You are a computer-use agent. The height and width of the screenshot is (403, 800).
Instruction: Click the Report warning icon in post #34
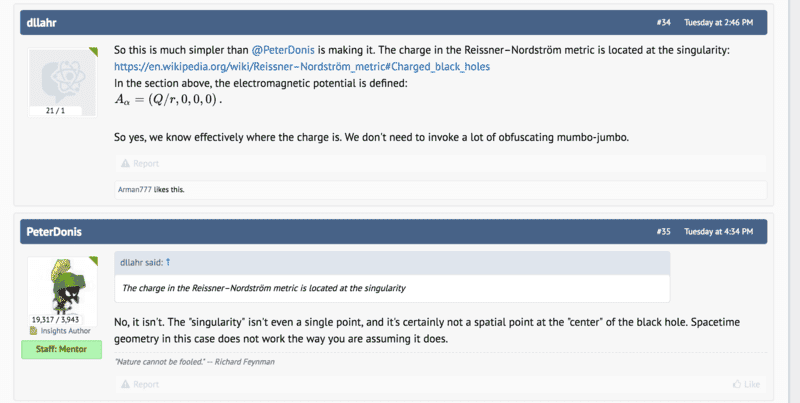tap(125, 163)
